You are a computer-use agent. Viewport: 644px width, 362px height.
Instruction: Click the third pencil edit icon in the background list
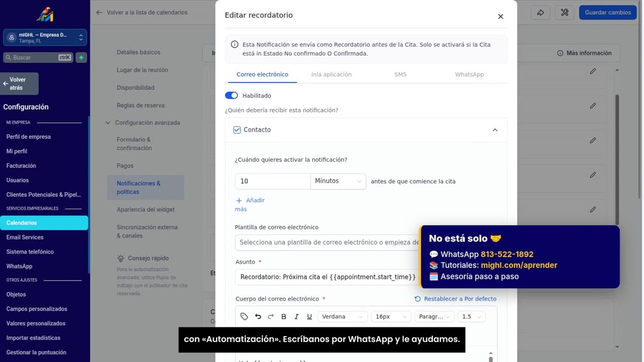point(592,141)
